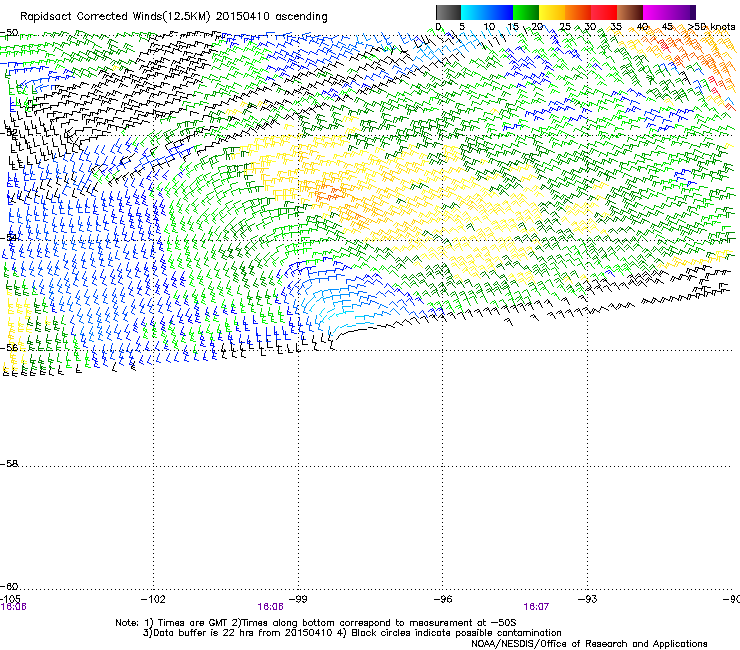740x650 pixels.
Task: Select the magenta swatch near the 40 label
Action: tap(656, 12)
